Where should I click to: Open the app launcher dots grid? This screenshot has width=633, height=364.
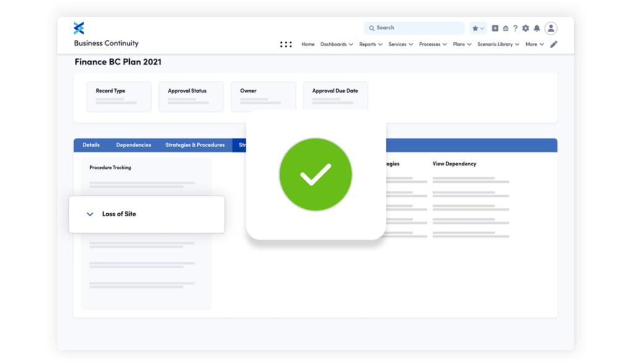tap(286, 44)
